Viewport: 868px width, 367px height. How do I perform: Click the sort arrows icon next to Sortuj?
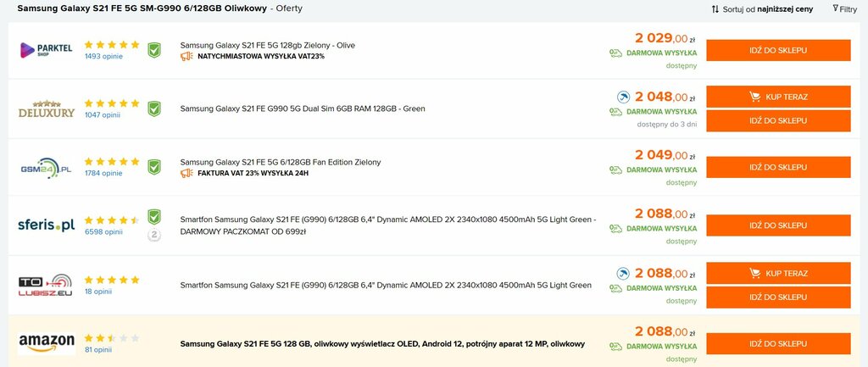pyautogui.click(x=715, y=8)
